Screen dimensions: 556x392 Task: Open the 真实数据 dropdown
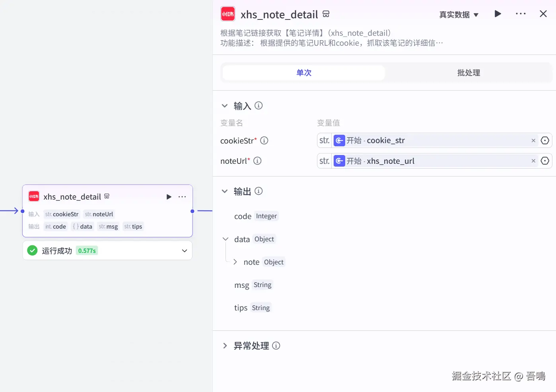pyautogui.click(x=459, y=15)
